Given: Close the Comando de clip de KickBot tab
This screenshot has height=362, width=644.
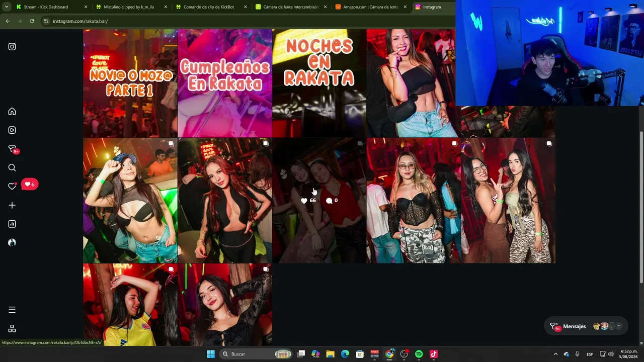Looking at the screenshot, I should tap(246, 7).
